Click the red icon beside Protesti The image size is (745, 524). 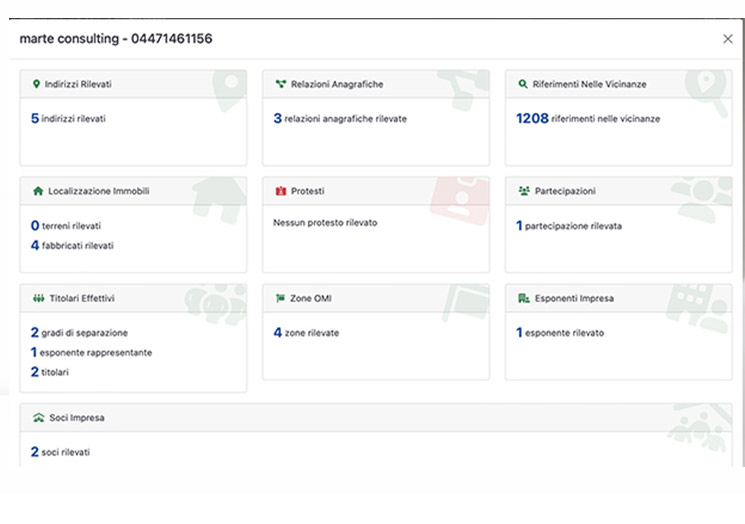pyautogui.click(x=280, y=191)
